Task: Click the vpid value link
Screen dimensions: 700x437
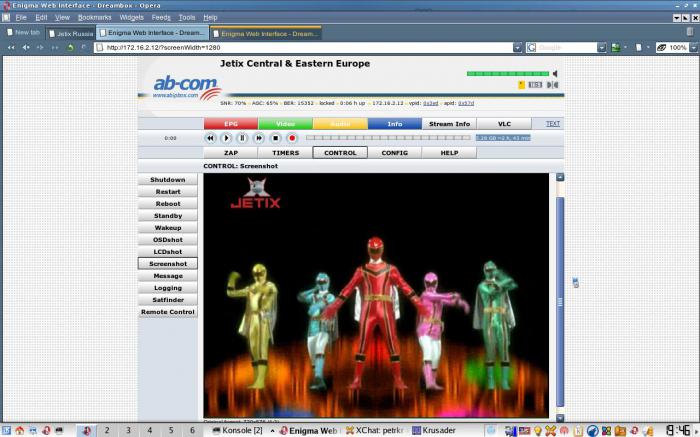Action: point(430,103)
